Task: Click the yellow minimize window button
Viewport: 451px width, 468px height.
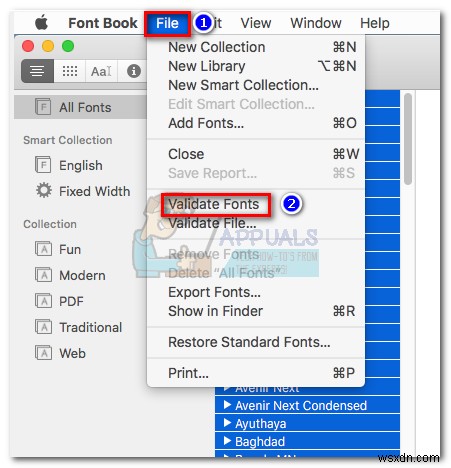Action: 48,46
